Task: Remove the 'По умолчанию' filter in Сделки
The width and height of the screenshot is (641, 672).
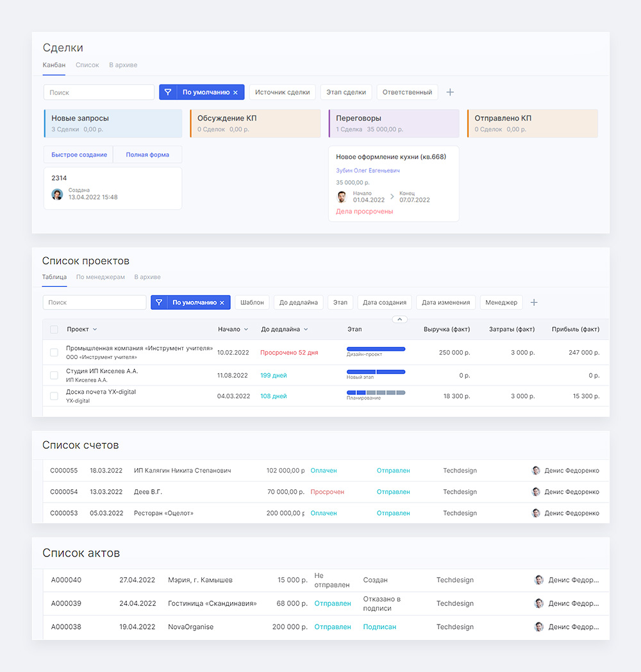Action: point(235,92)
